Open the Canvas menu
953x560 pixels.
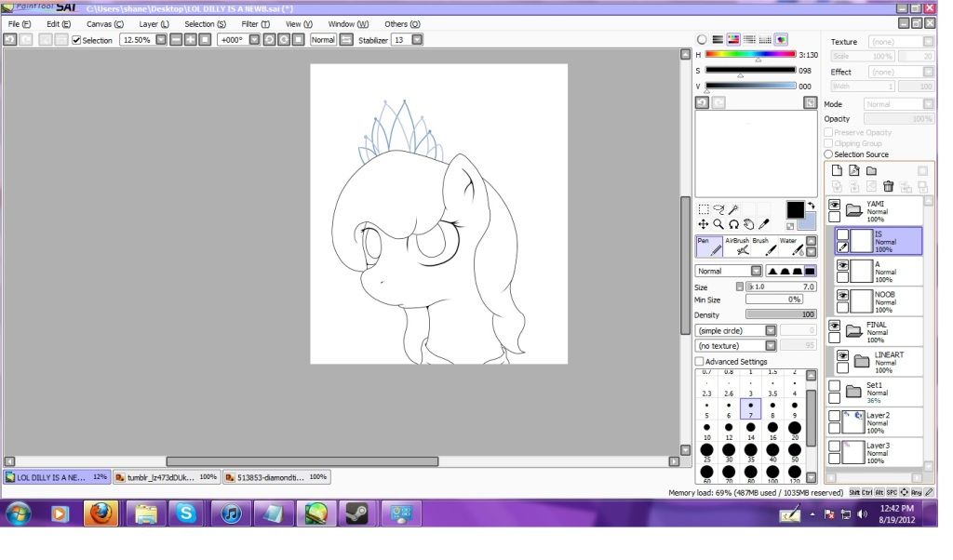(104, 23)
